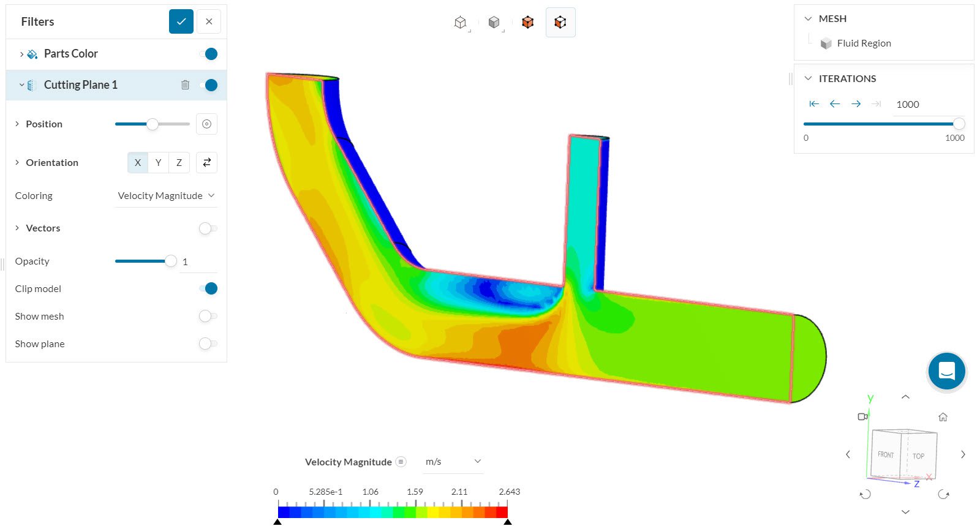The image size is (980, 526).
Task: Select the wireframe cube render mode
Action: click(460, 23)
